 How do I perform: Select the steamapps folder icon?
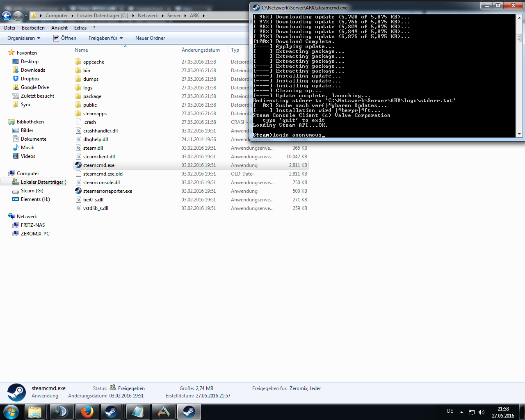(x=78, y=114)
